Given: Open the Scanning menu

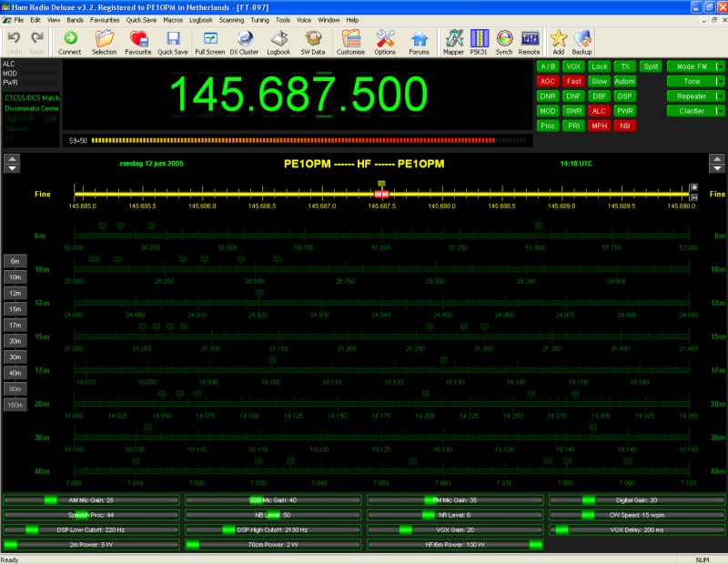Looking at the screenshot, I should click(232, 20).
